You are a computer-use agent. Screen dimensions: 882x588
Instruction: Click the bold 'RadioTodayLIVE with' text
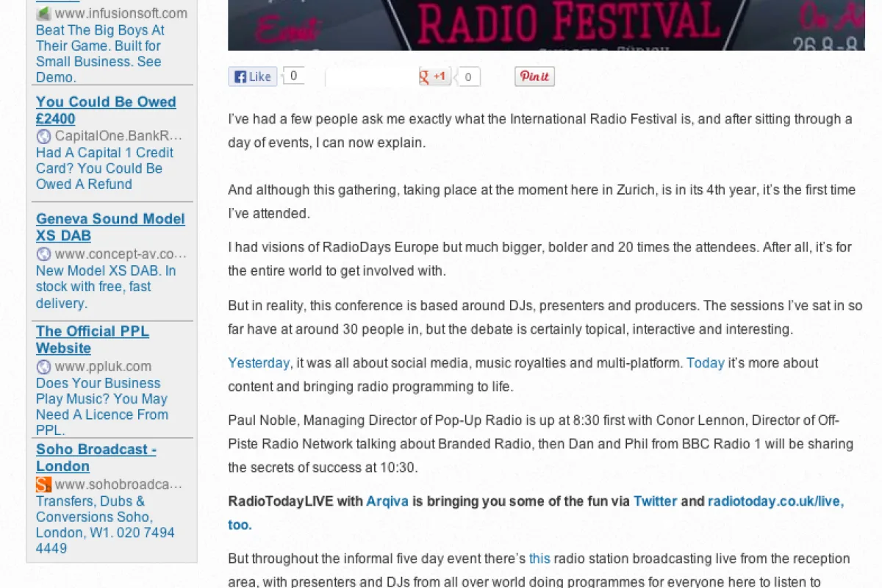click(x=295, y=501)
